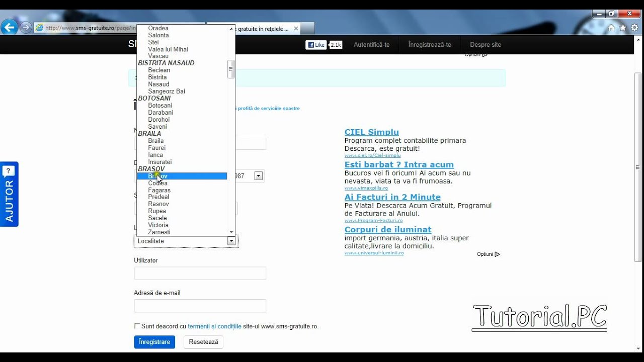The height and width of the screenshot is (362, 644).
Task: Click the browser back arrow button
Action: (9, 27)
